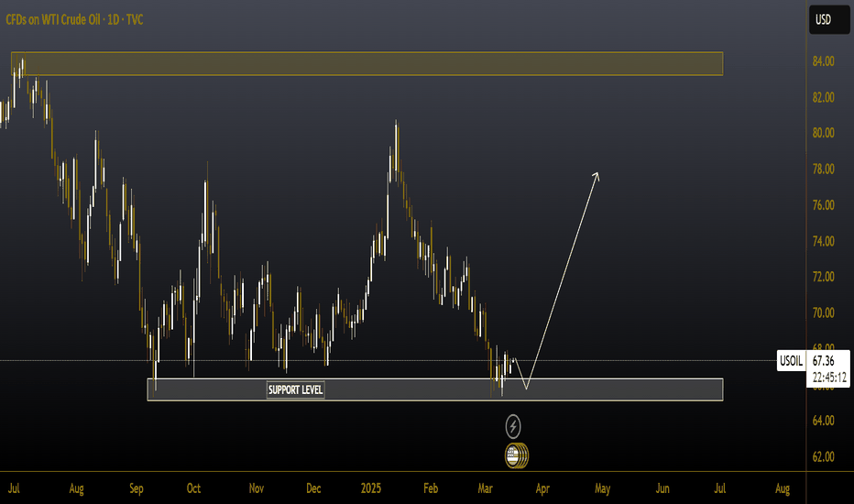854x504 pixels.
Task: Click the Dec label on time axis
Action: 313,488
